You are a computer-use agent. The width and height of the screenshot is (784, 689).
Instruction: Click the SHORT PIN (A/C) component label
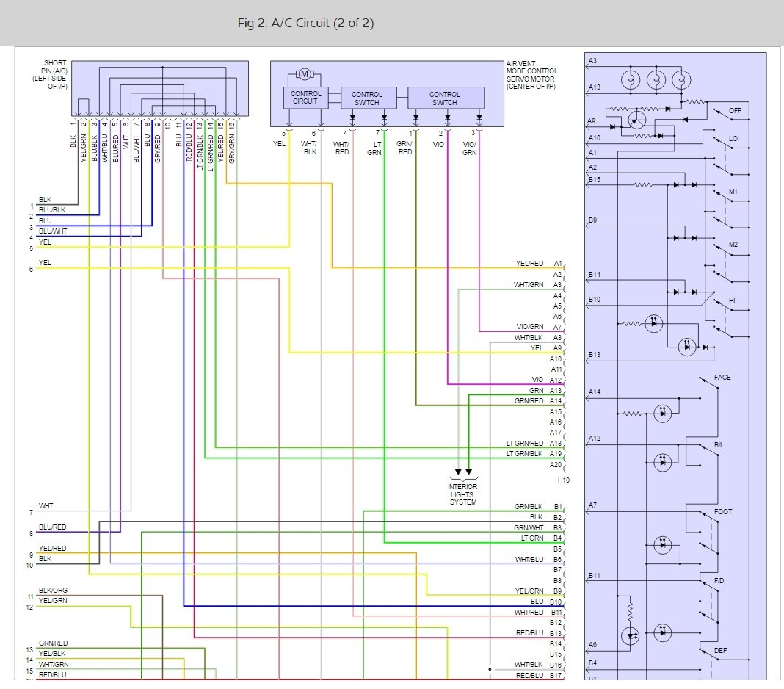click(51, 74)
